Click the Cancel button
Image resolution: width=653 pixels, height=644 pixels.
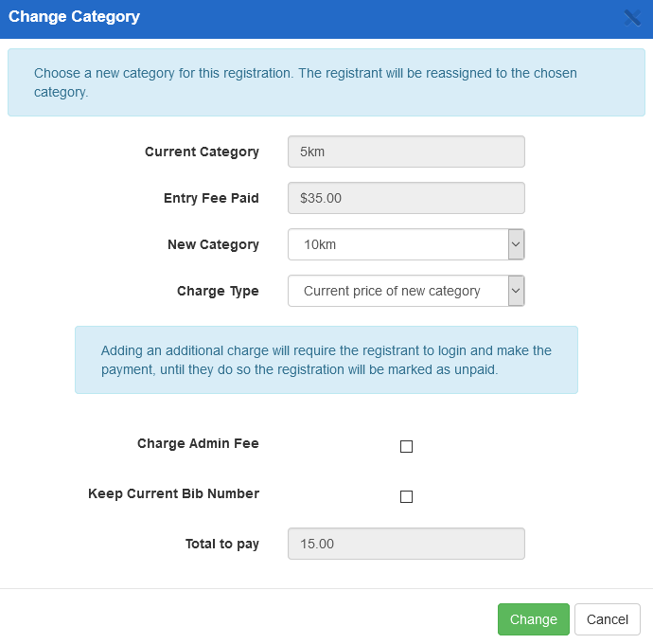pos(607,619)
